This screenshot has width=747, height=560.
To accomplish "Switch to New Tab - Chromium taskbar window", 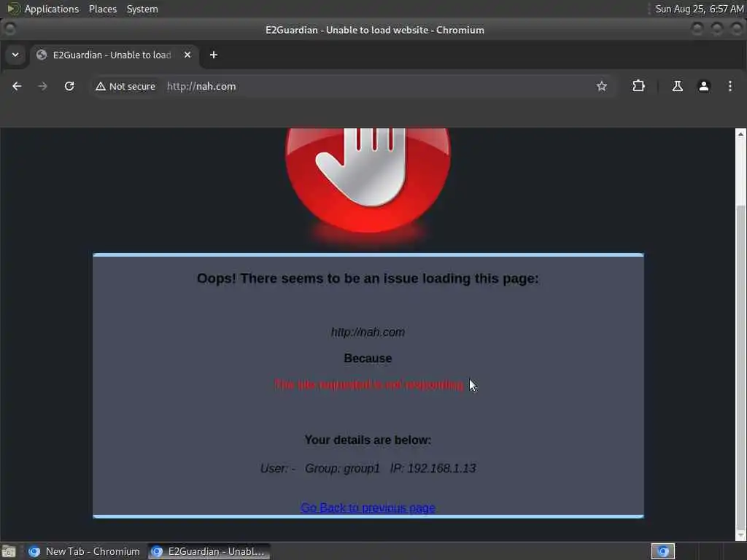I will (85, 551).
